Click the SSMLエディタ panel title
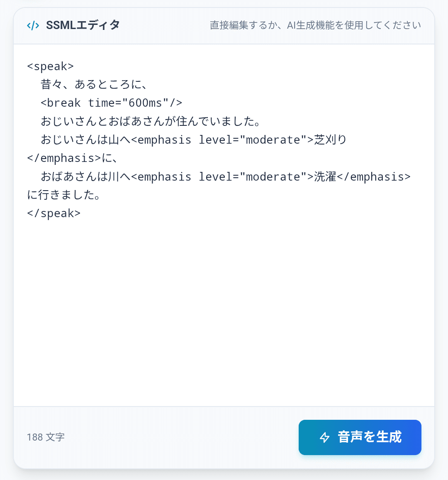 pos(82,25)
